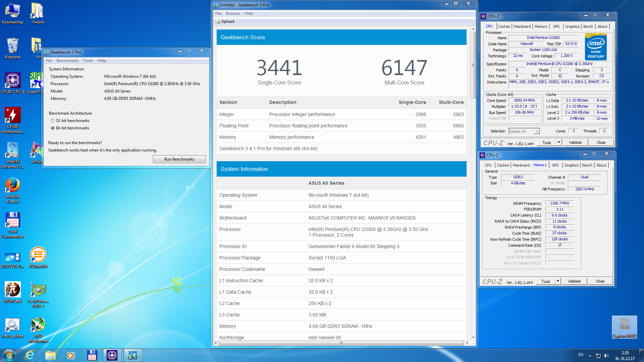Click the volume speaker tray icon

pyautogui.click(x=606, y=355)
